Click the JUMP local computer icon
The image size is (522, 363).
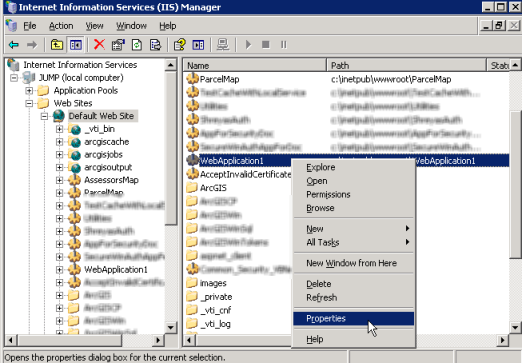[29, 78]
